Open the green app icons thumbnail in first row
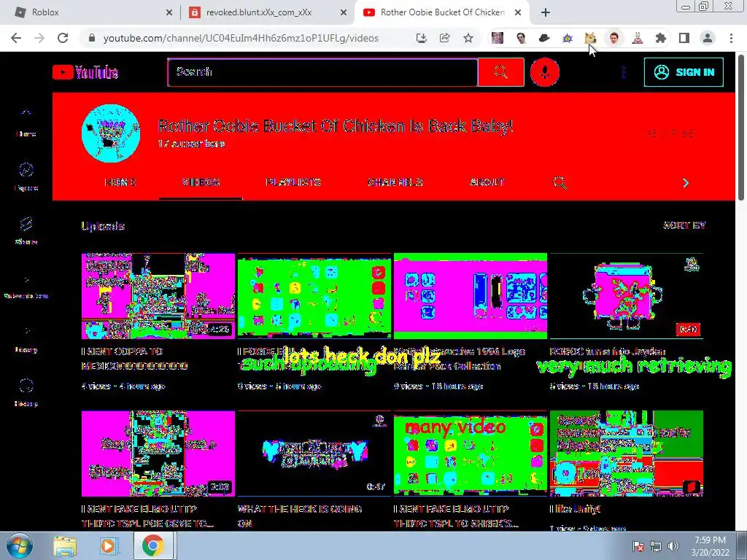Viewport: 747px width, 560px height. (314, 296)
